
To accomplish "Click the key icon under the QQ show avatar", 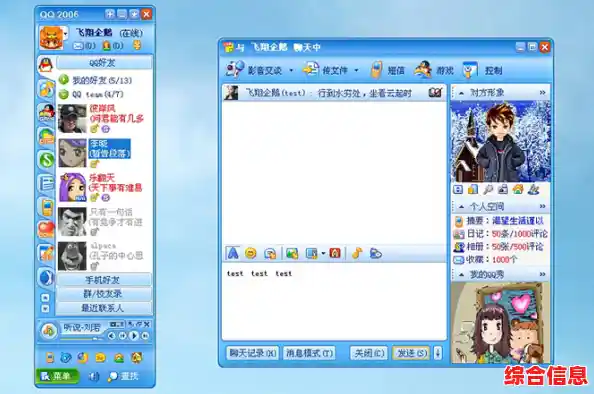I will [488, 189].
